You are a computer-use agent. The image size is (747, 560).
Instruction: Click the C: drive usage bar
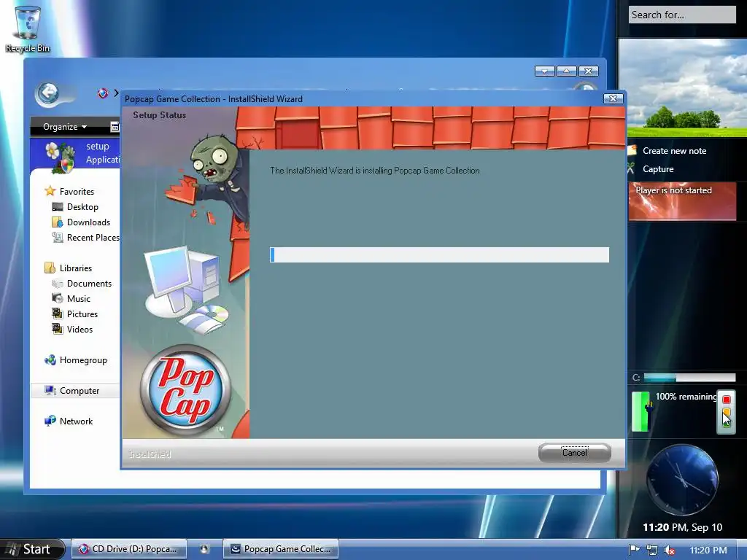689,378
